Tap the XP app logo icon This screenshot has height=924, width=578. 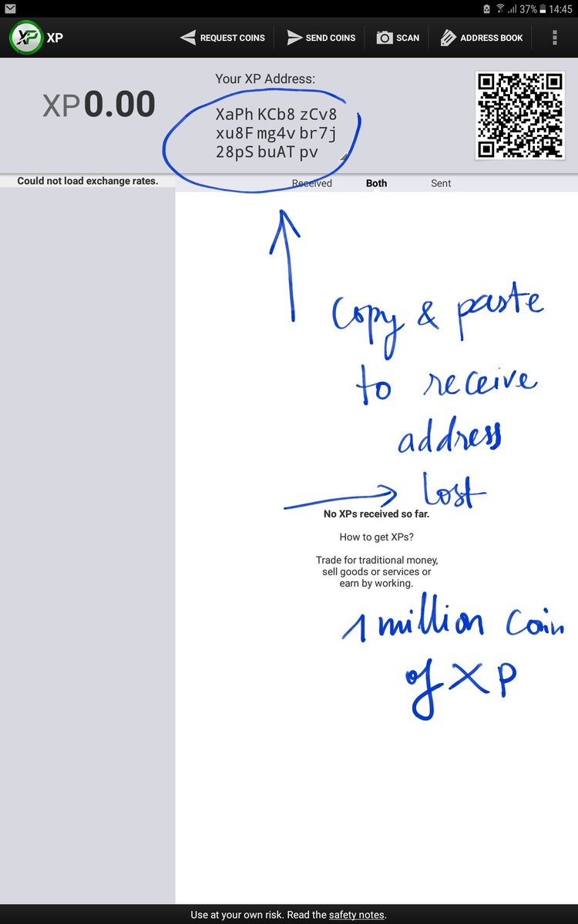pyautogui.click(x=25, y=38)
